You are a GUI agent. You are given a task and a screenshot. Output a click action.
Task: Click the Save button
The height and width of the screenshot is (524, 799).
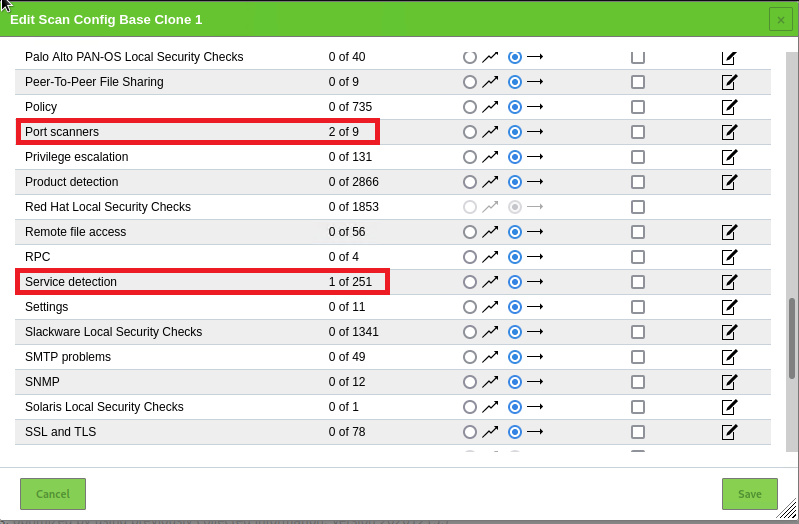[x=749, y=494]
